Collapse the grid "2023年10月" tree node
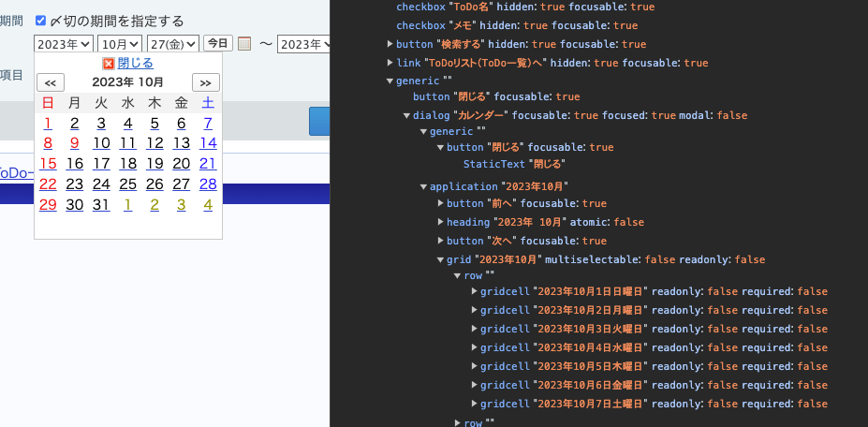The image size is (868, 427). coord(441,259)
